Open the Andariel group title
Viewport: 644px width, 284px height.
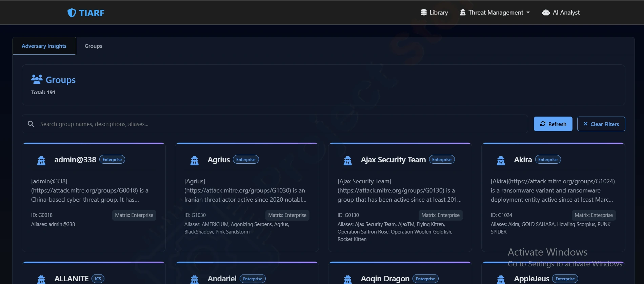pyautogui.click(x=222, y=279)
